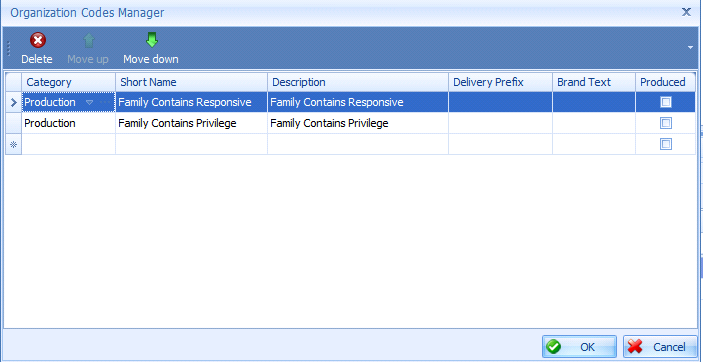Click the Short Name column header
The height and width of the screenshot is (362, 703).
tap(192, 82)
